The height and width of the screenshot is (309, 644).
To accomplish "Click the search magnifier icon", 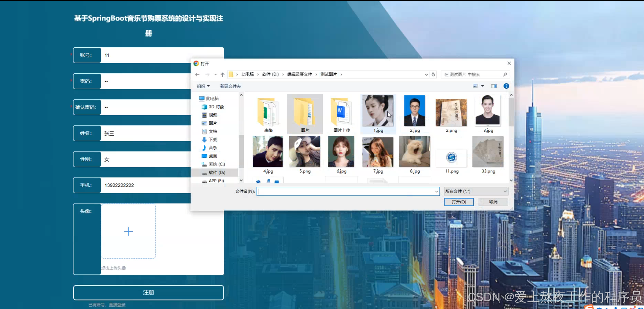I will [x=505, y=74].
